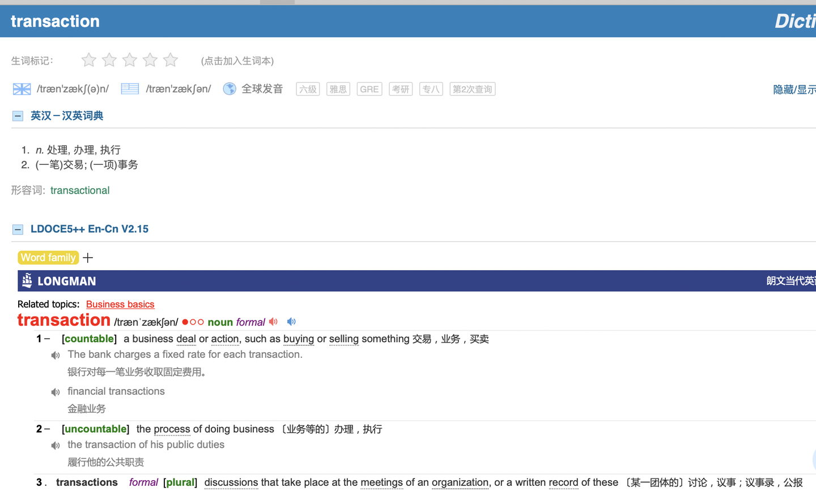Viewport: 816px width, 504px height.
Task: Switch to the small tab at top center
Action: (277, 2)
